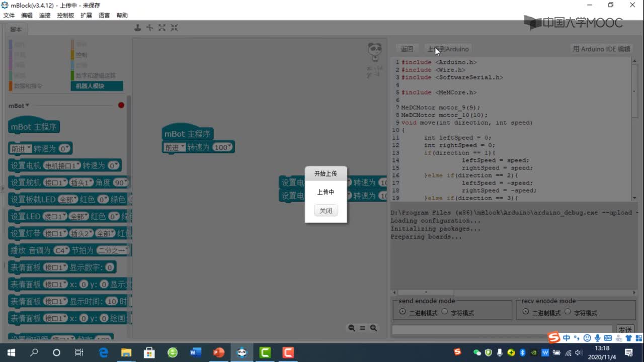The width and height of the screenshot is (644, 362).
Task: Open the Windows notification center
Action: 629,352
